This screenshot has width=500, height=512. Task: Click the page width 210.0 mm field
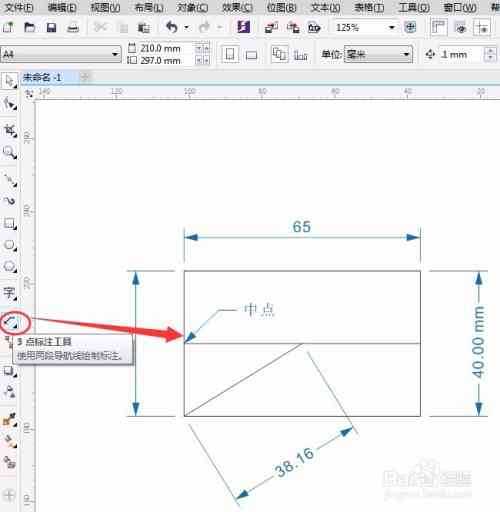pos(161,48)
